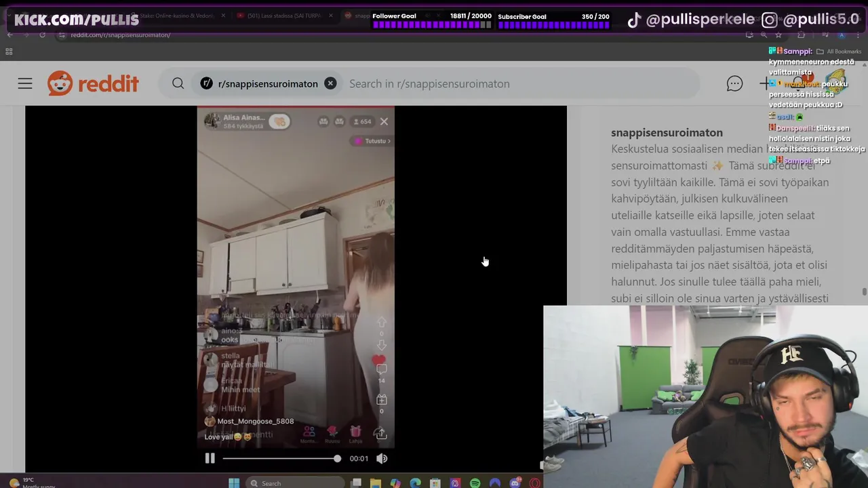The image size is (868, 488).
Task: Open the Alisa Ainas profile avatar
Action: click(x=212, y=121)
